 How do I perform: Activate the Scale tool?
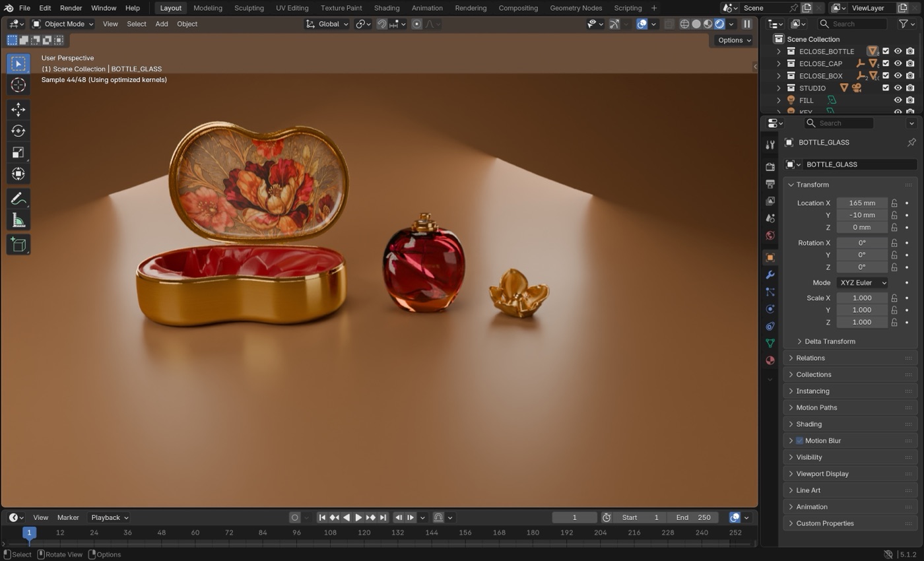18,152
